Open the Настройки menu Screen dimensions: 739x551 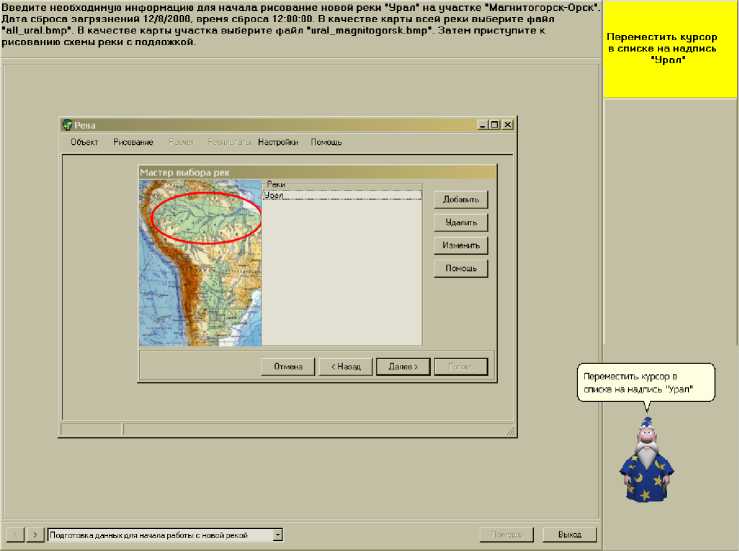278,142
